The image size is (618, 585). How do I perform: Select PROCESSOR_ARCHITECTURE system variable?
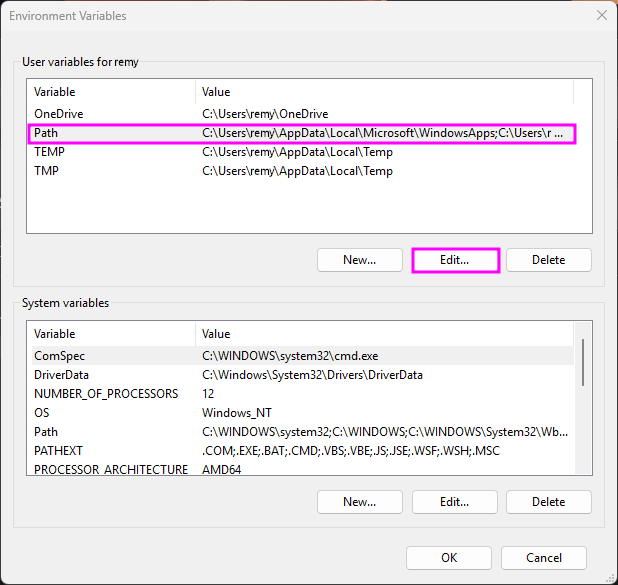coord(110,469)
